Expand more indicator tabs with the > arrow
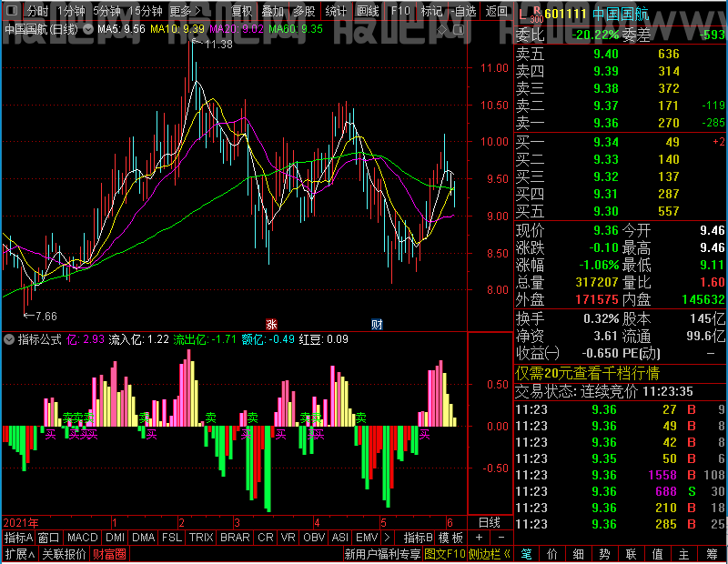This screenshot has width=728, height=564. click(x=387, y=538)
